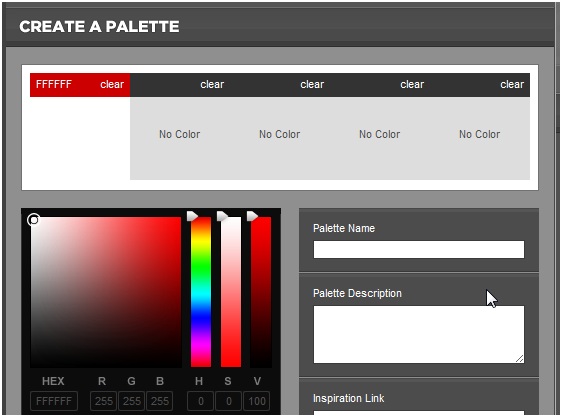
Task: Click the circular color picker cursor
Action: pyautogui.click(x=33, y=219)
